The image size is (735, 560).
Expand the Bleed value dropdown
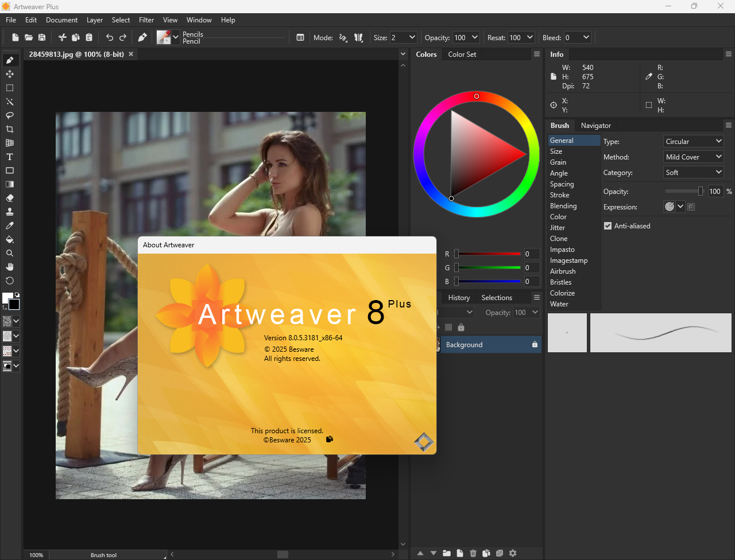(586, 37)
